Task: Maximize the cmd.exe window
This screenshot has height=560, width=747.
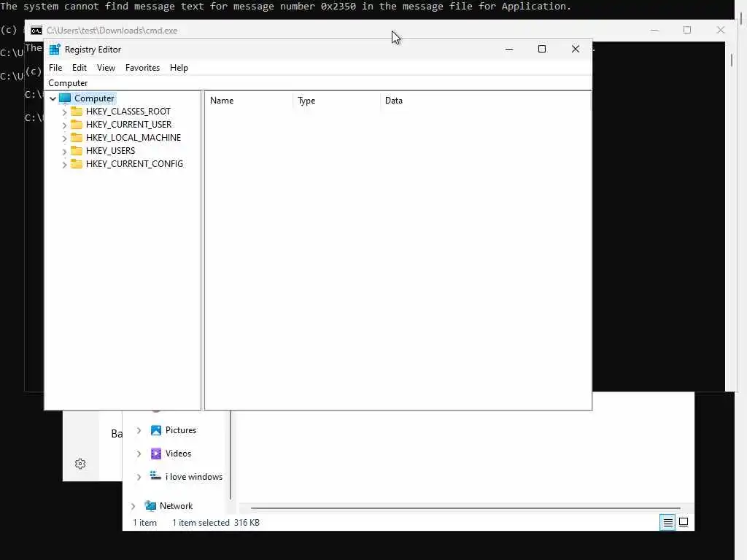Action: click(x=687, y=30)
